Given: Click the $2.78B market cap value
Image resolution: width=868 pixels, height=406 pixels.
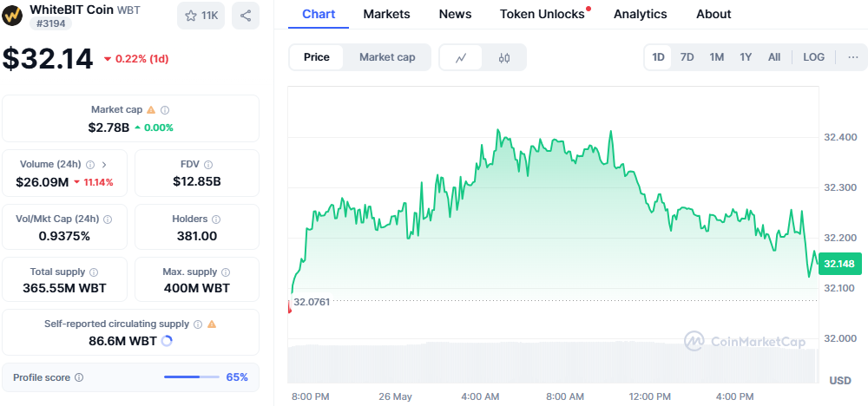Looking at the screenshot, I should (108, 128).
